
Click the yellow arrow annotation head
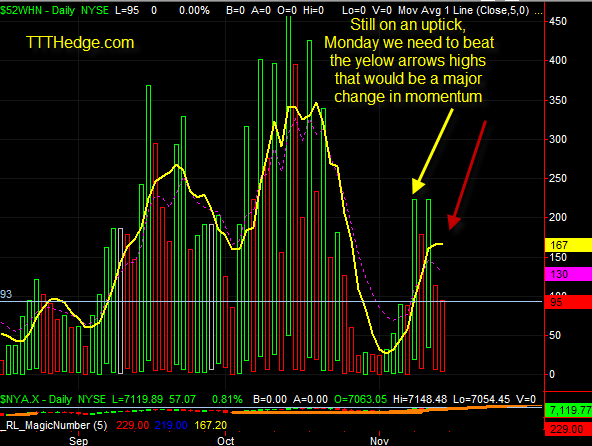(x=418, y=187)
